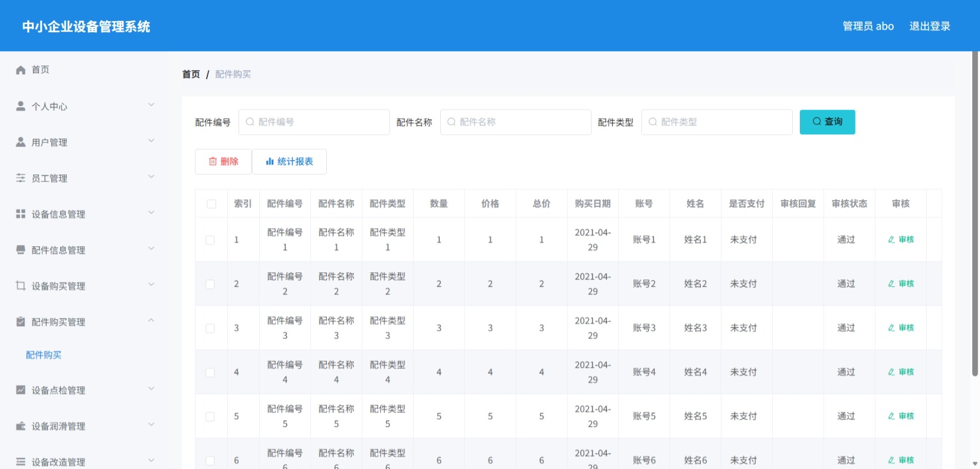Viewport: 980px width, 469px height.
Task: Click the vertical page scrollbar thumb
Action: [975, 214]
